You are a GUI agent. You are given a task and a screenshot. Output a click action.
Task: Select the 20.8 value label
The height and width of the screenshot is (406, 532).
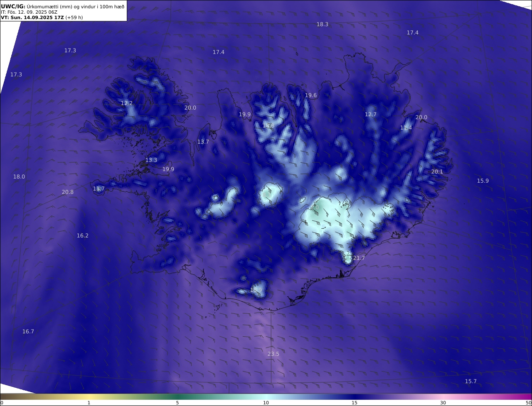tap(67, 192)
